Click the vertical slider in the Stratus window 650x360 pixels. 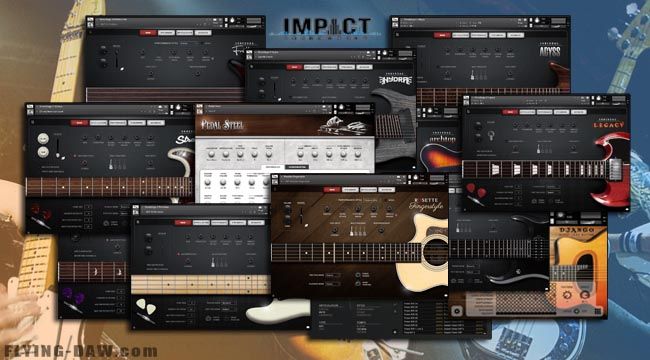coord(58,148)
